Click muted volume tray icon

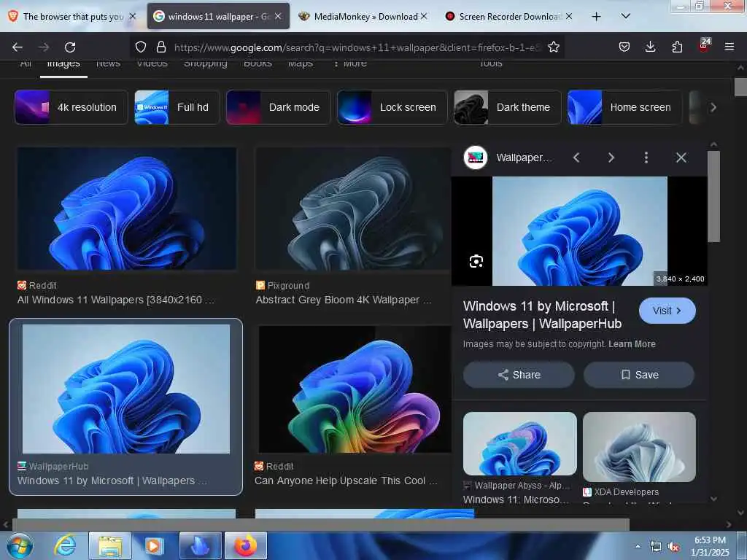(x=673, y=547)
